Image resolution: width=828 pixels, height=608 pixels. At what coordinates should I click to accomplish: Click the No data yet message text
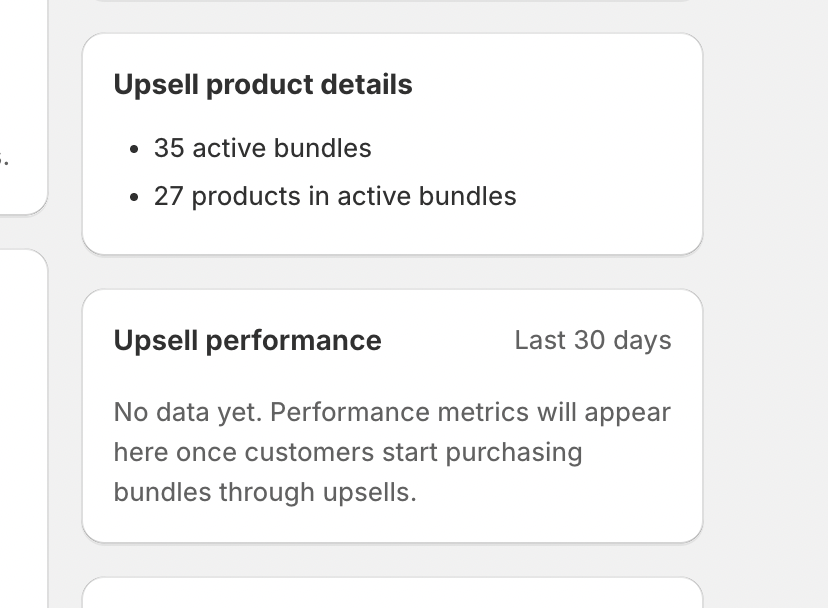point(392,452)
